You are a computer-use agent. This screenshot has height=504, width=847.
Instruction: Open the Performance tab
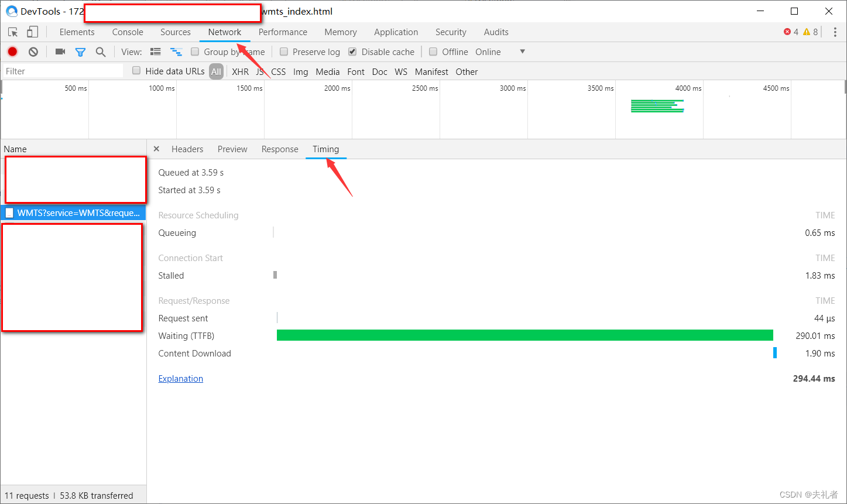[283, 32]
